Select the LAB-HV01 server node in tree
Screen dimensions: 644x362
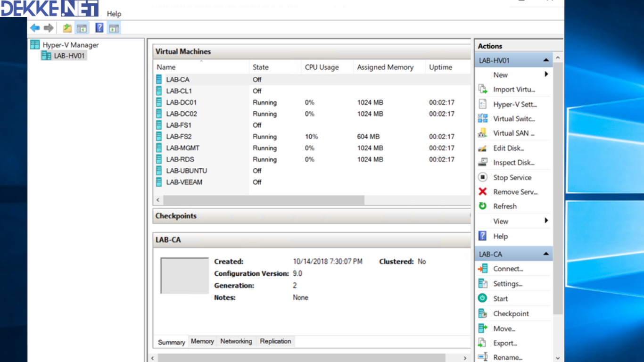[64, 56]
